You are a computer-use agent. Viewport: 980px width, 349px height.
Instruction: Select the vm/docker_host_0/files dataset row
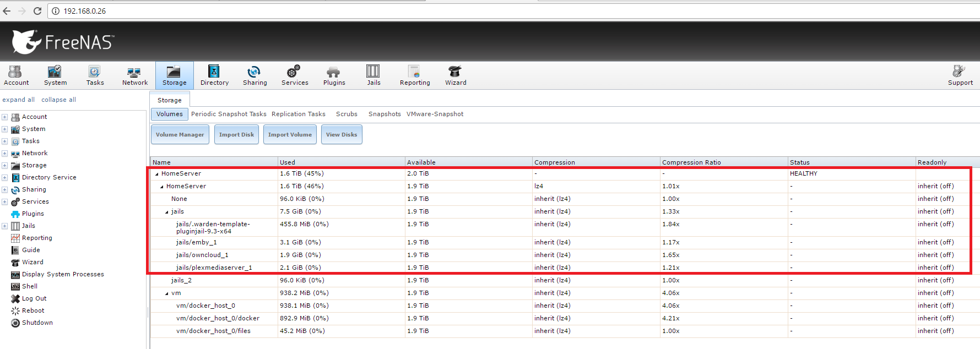(x=565, y=331)
